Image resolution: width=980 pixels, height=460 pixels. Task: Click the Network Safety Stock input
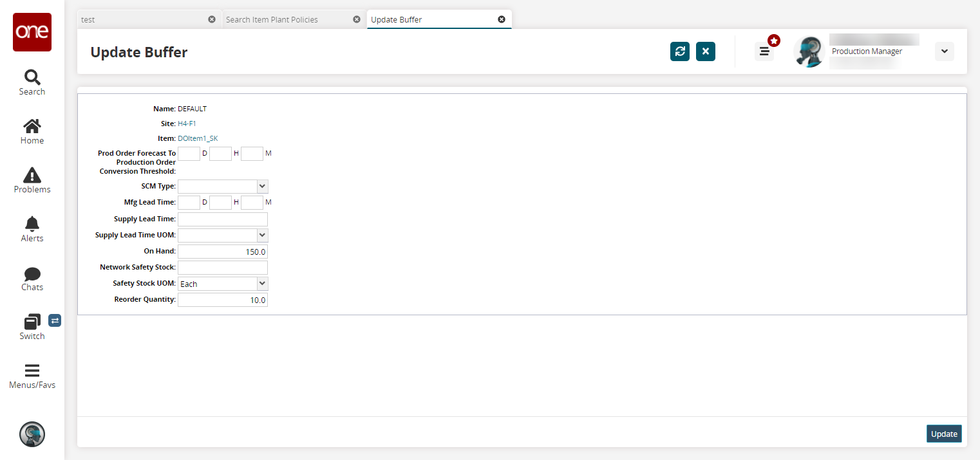tap(223, 268)
